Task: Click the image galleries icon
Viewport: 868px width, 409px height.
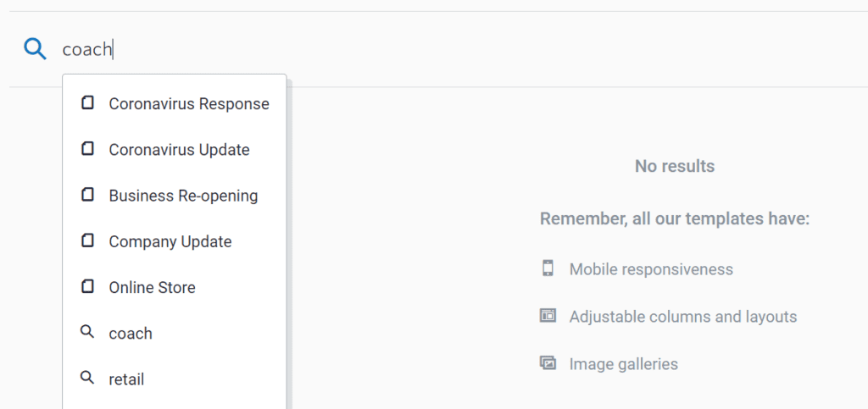Action: (548, 363)
